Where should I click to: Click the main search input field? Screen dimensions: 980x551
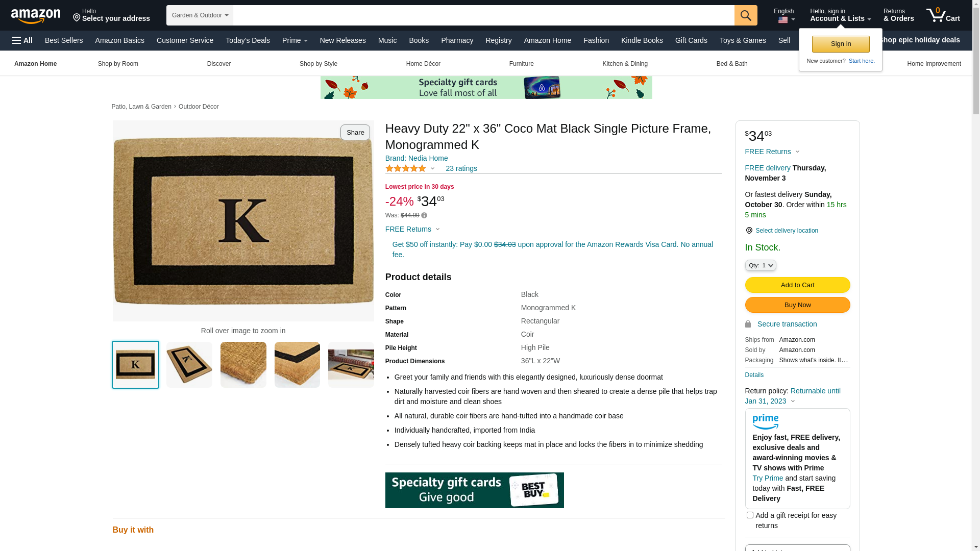coord(483,15)
